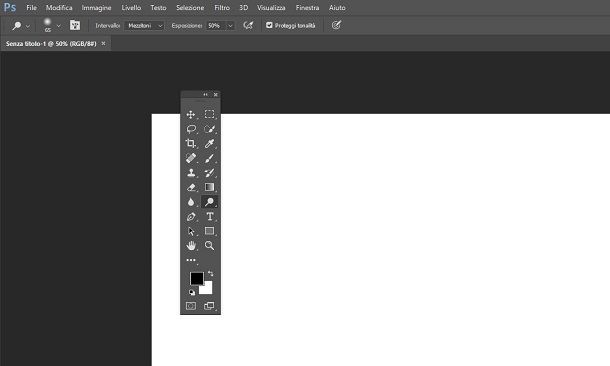The width and height of the screenshot is (610, 366).
Task: Activate the Clone Stamp tool
Action: coord(191,173)
